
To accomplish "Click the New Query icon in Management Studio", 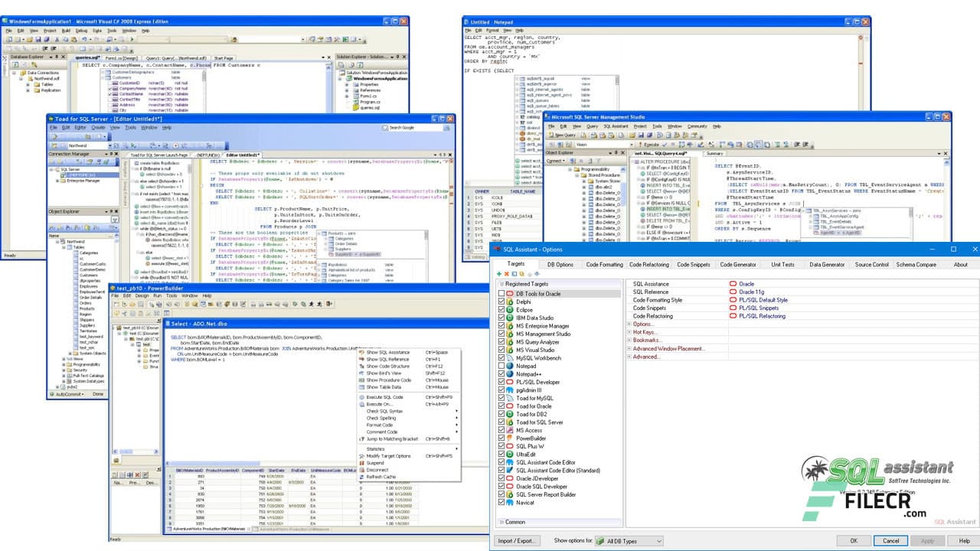I will coord(559,135).
